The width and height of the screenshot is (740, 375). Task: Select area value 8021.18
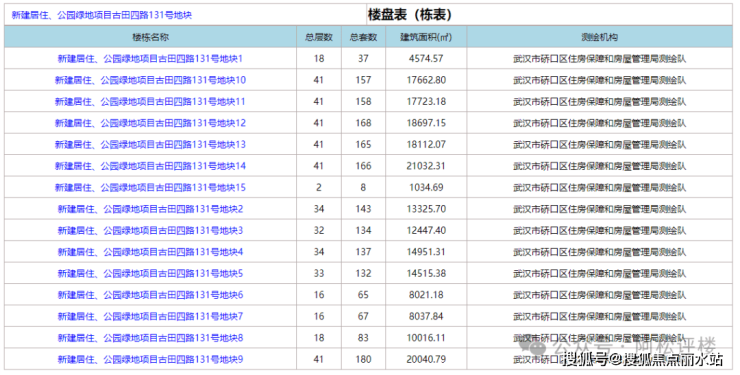(426, 295)
